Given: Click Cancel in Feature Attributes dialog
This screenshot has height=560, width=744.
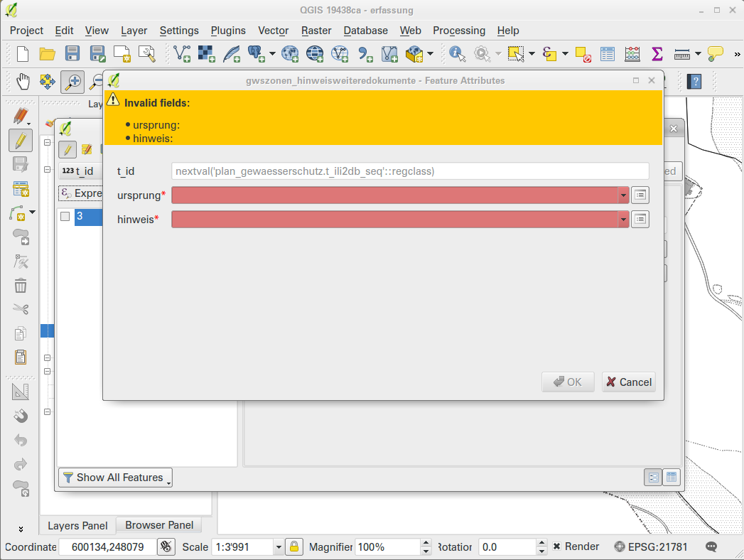Looking at the screenshot, I should tap(629, 382).
